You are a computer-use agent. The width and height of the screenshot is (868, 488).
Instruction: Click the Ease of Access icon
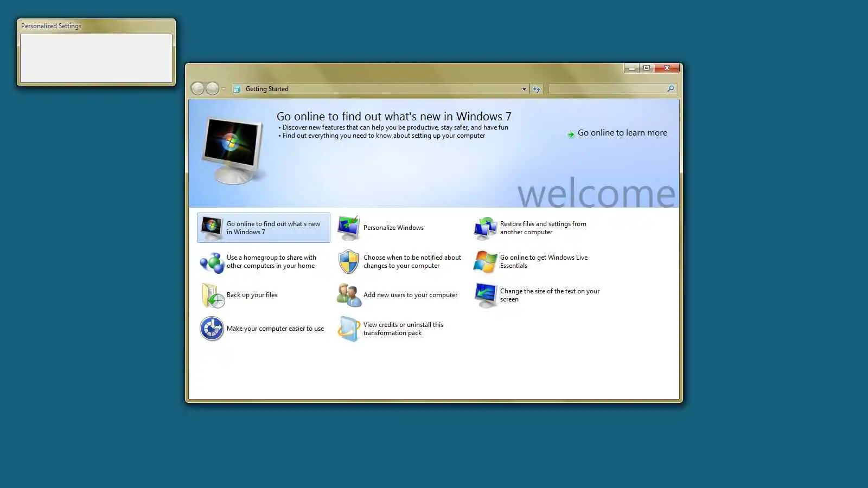point(212,329)
